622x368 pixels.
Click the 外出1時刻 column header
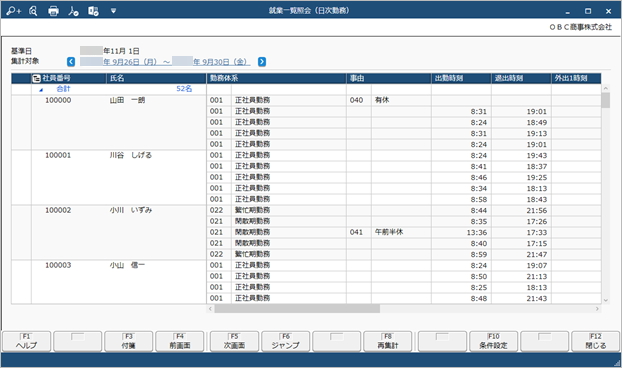(x=576, y=78)
